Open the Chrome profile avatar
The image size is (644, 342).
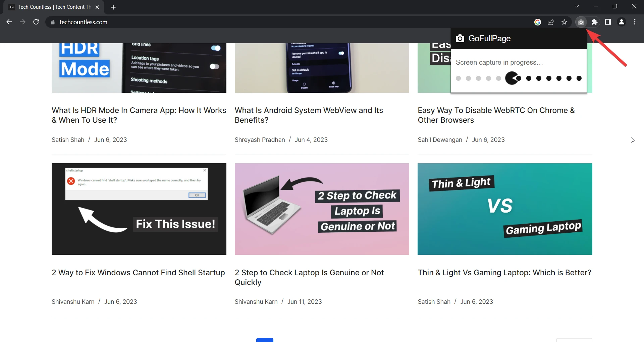[622, 22]
